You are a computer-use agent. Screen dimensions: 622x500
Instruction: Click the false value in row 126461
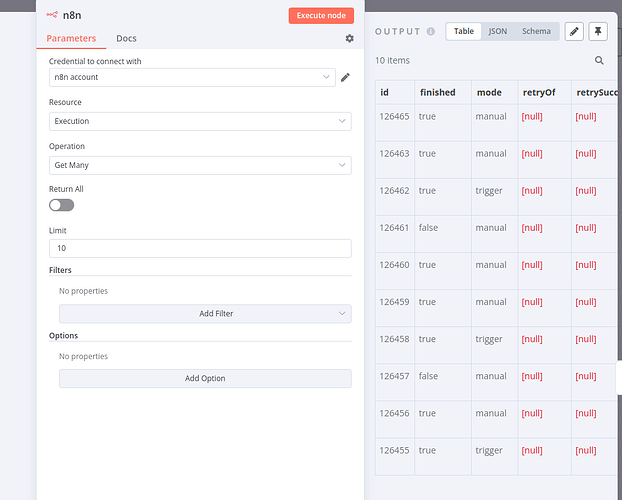(x=428, y=228)
